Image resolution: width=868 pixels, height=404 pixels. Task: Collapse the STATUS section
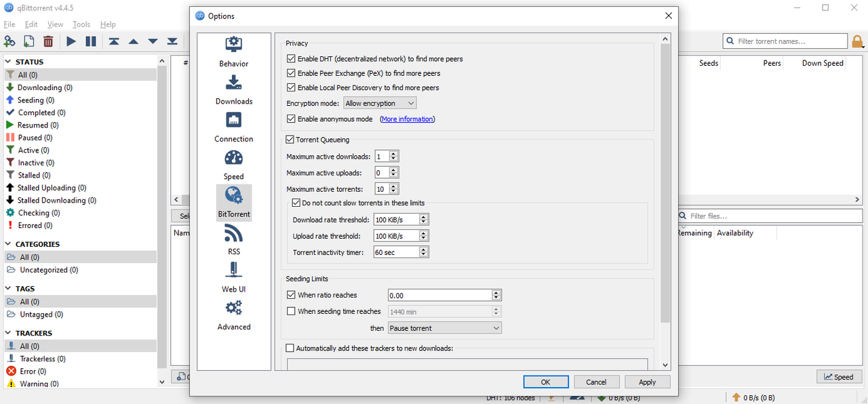point(9,62)
